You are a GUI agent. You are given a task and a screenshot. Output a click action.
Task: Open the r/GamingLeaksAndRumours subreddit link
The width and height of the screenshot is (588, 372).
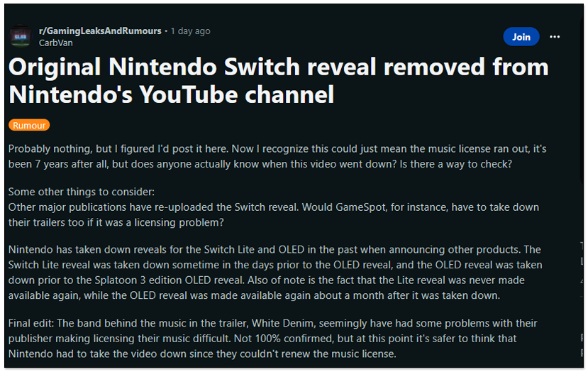pyautogui.click(x=100, y=31)
